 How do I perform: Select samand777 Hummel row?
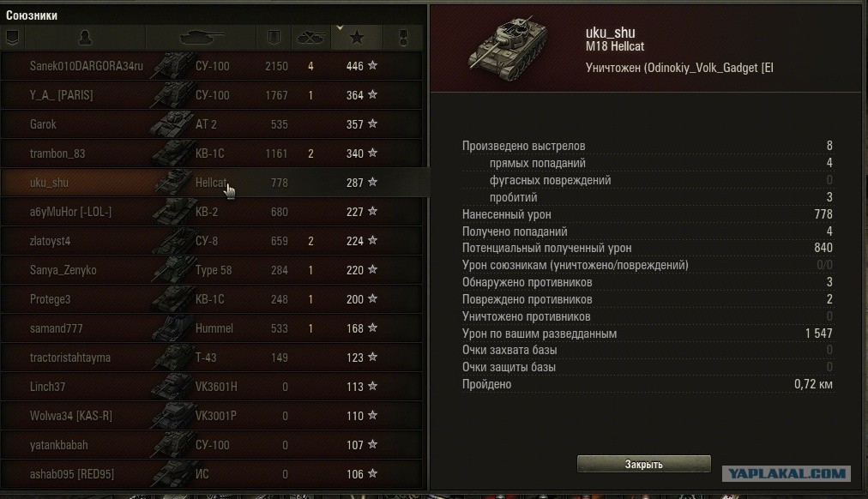click(212, 328)
